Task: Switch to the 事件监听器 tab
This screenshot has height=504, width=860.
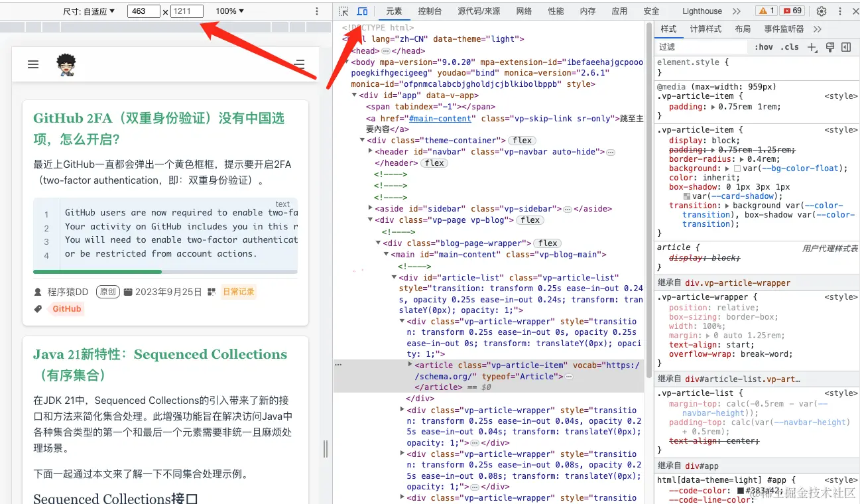Action: point(784,29)
